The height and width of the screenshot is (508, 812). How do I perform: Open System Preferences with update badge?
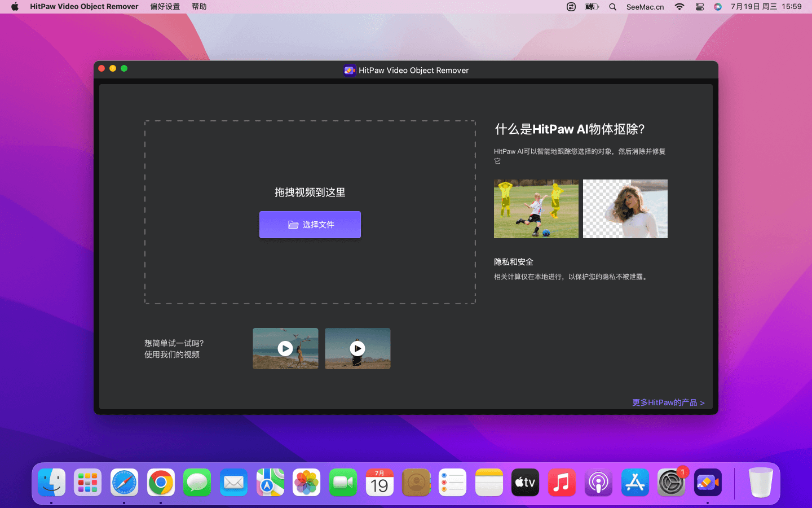(x=671, y=483)
